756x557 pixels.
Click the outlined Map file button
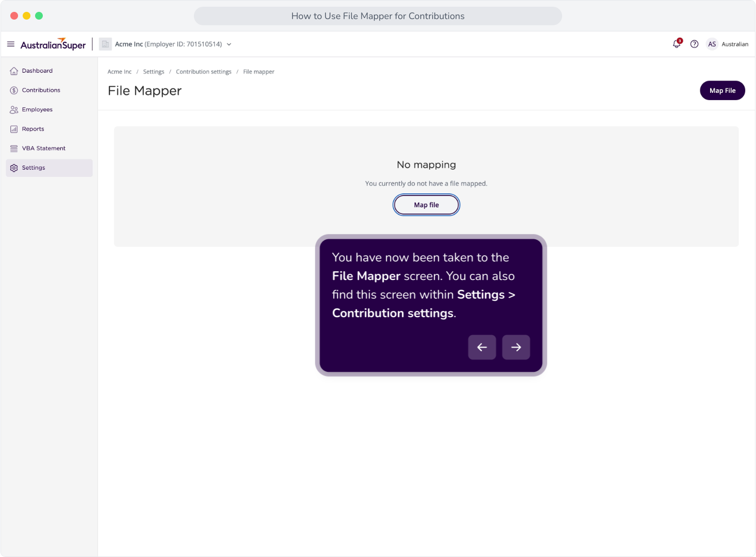click(x=426, y=205)
